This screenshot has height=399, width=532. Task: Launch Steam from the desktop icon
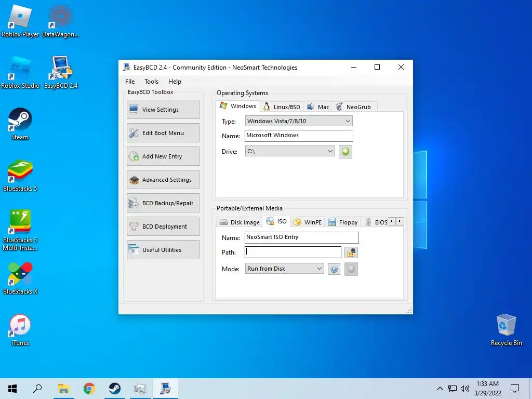click(x=20, y=124)
